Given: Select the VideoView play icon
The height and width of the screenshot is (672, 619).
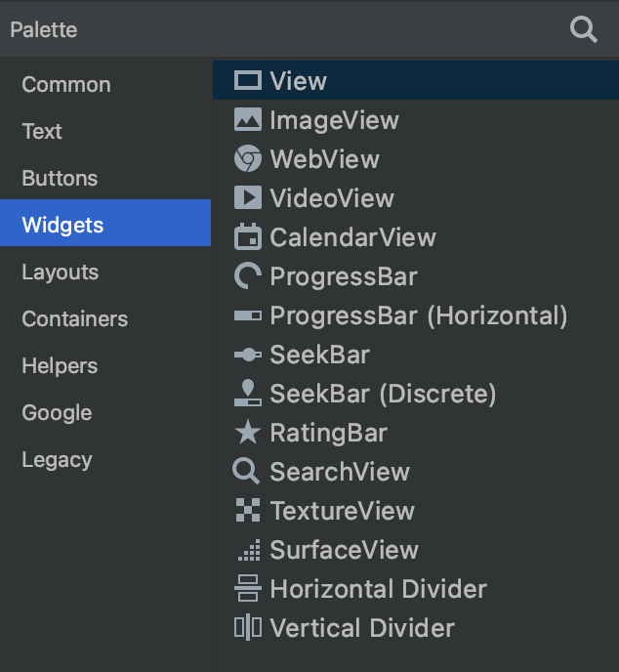Looking at the screenshot, I should (x=248, y=198).
